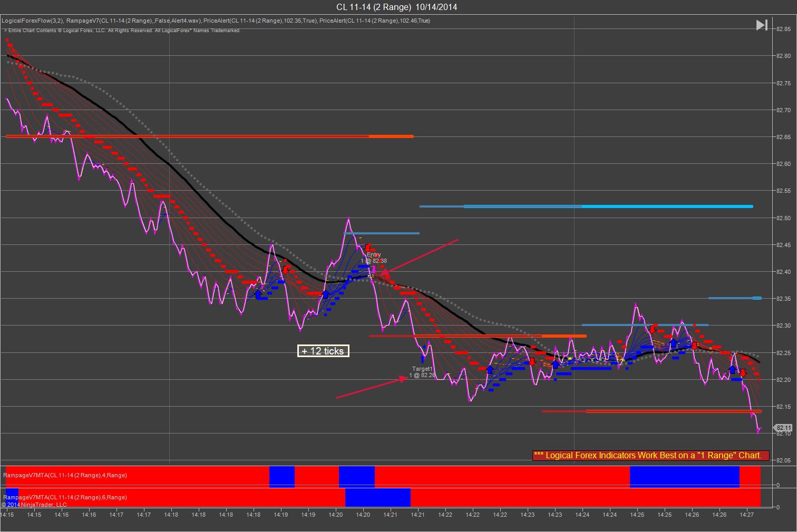Select the red price alert line at 82.65
This screenshot has width=797, height=532.
pyautogui.click(x=210, y=136)
